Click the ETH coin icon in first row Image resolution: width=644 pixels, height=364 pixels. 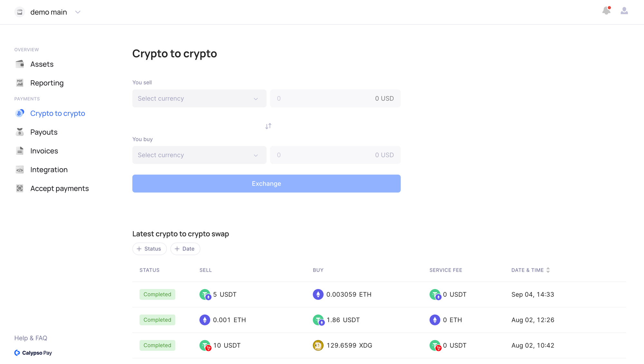[x=318, y=294]
